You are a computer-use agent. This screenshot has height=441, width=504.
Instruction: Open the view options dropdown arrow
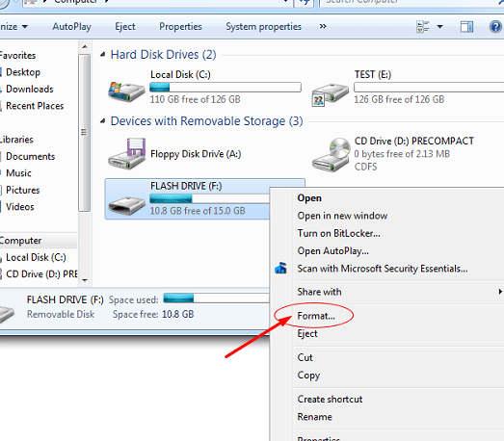pos(439,27)
